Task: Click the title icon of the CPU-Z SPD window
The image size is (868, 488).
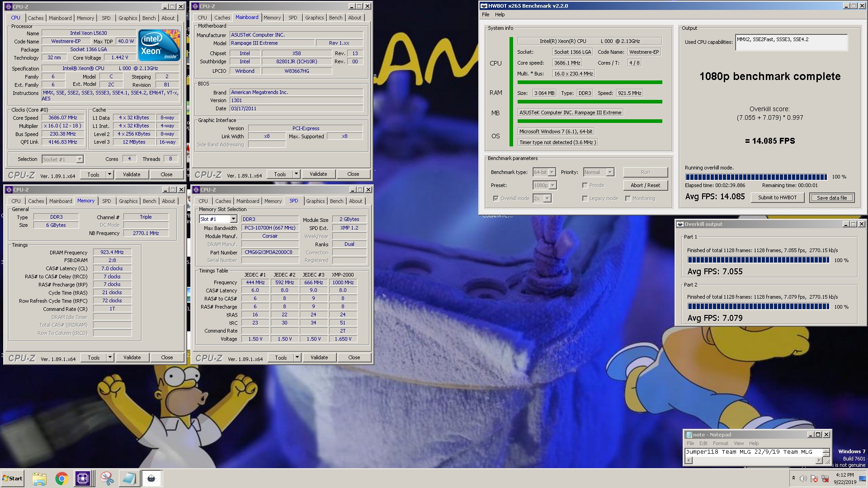Action: click(x=196, y=190)
